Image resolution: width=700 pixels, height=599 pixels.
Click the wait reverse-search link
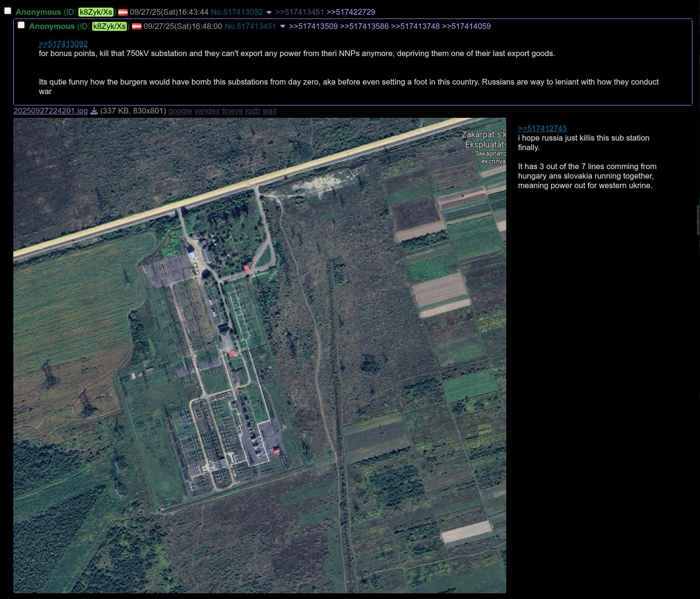(x=269, y=111)
